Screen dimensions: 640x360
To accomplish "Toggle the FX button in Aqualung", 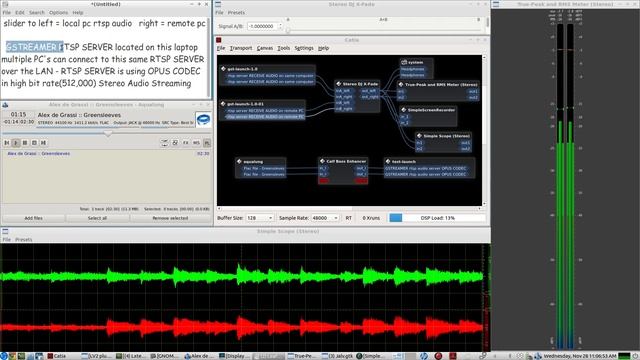I will tap(186, 142).
